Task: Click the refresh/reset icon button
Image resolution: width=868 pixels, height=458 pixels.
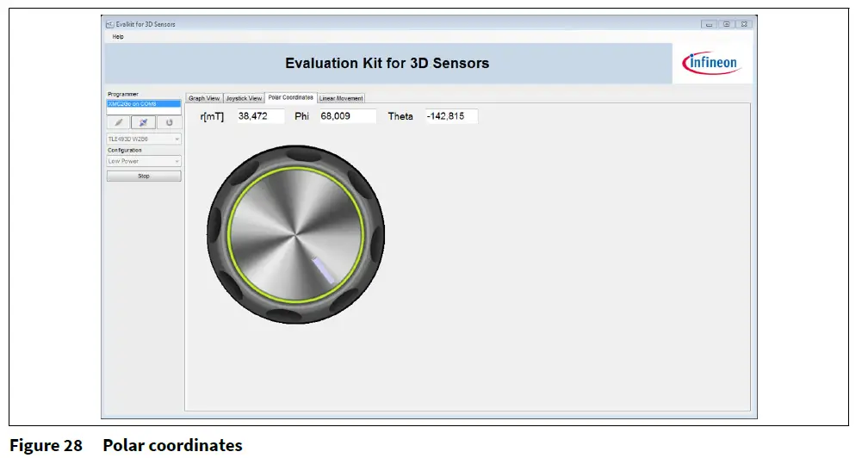Action: pos(170,122)
